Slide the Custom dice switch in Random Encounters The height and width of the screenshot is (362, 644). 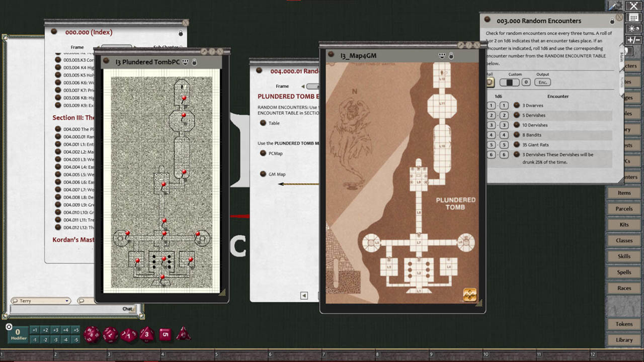coord(510,82)
